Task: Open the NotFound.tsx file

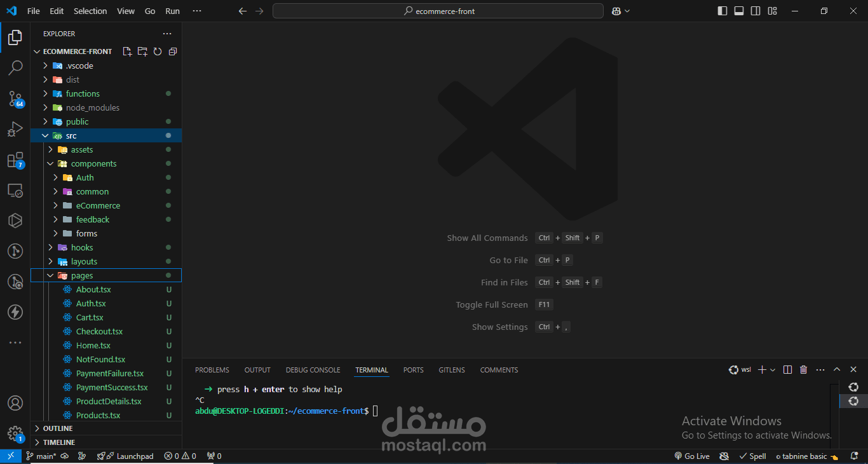Action: click(106, 359)
